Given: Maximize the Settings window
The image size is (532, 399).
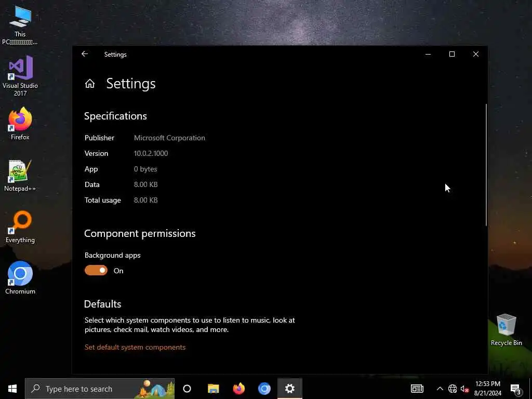Looking at the screenshot, I should (452, 54).
